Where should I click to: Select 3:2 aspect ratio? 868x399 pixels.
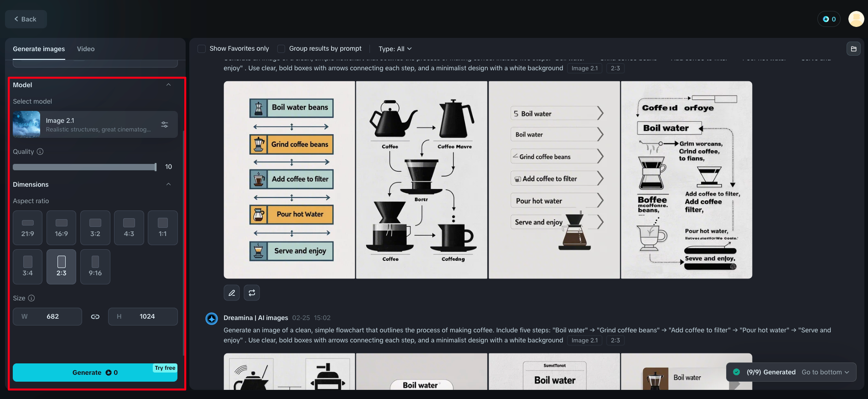[x=95, y=228]
